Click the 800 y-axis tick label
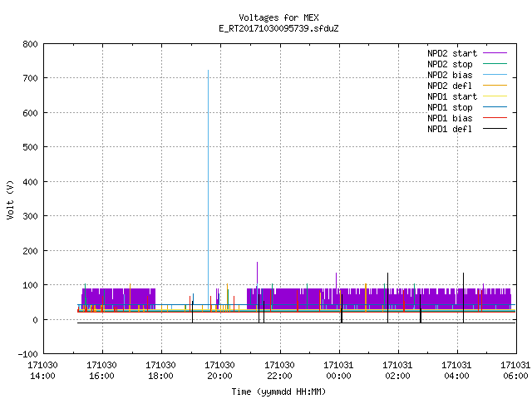 click(30, 44)
